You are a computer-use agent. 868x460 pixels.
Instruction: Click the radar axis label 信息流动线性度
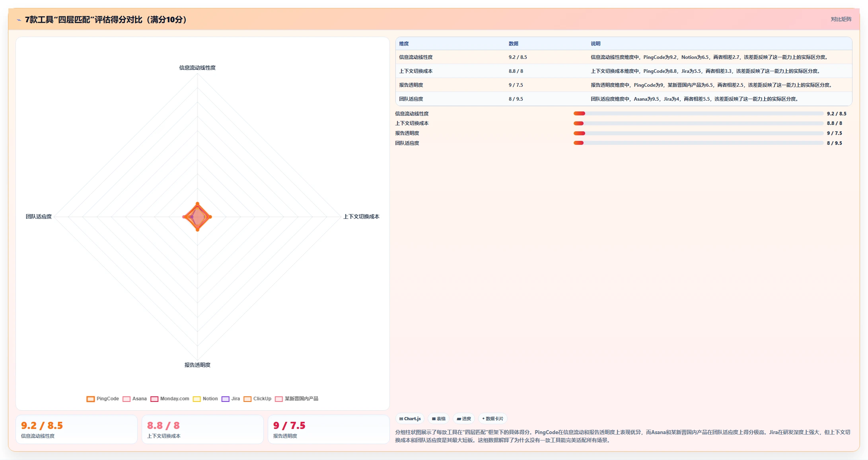[x=197, y=68]
